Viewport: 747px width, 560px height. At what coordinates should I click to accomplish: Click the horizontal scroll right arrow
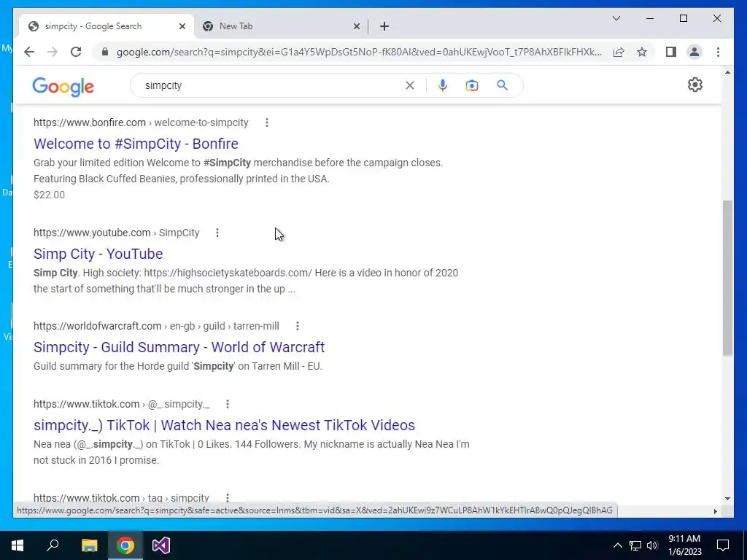[715, 511]
